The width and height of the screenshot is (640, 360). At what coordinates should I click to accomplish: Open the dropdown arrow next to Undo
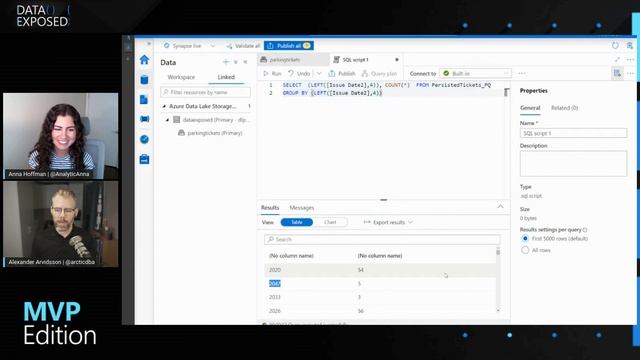[319, 73]
